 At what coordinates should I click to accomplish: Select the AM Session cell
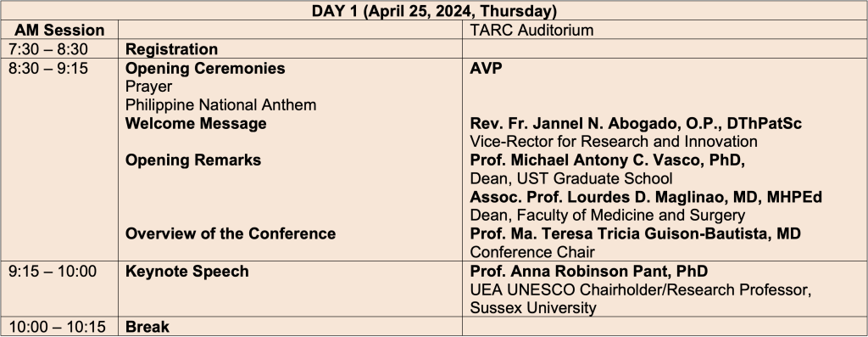pos(59,30)
